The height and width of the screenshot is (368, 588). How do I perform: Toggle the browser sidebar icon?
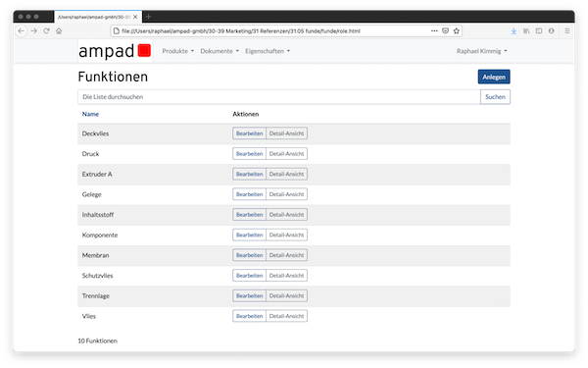click(x=539, y=30)
